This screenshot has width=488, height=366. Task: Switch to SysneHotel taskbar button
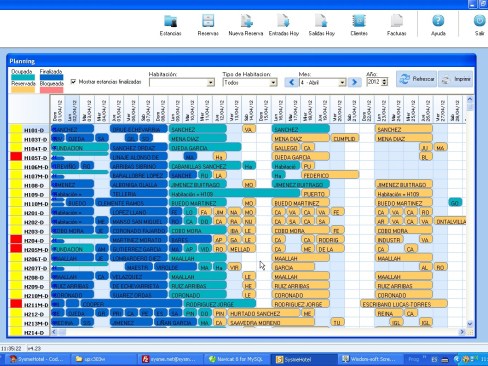(303, 359)
